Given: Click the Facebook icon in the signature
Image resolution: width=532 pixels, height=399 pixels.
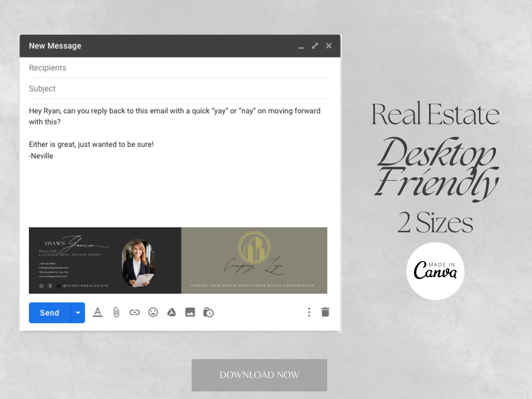Looking at the screenshot, I should (x=50, y=286).
